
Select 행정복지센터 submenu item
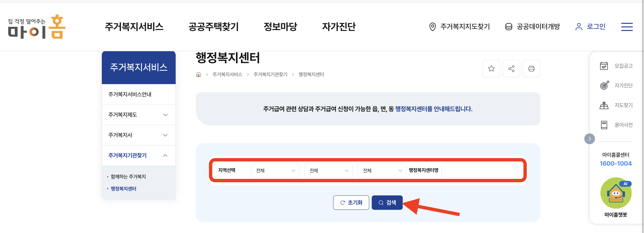tap(123, 189)
